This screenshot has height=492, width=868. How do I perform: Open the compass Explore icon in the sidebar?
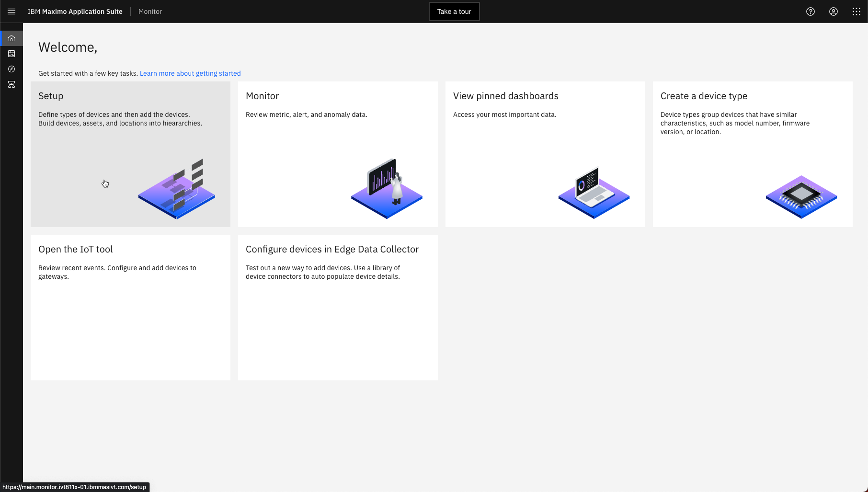(x=11, y=69)
